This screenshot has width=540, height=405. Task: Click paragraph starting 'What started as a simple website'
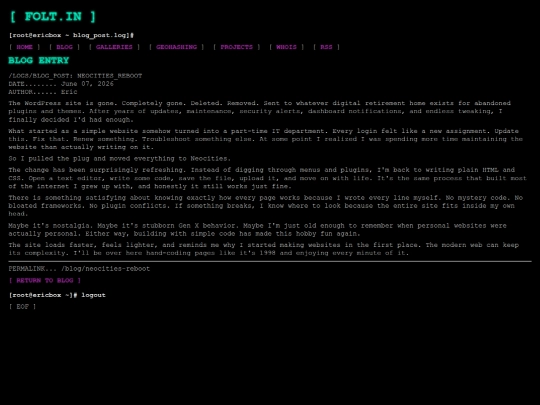pos(266,139)
